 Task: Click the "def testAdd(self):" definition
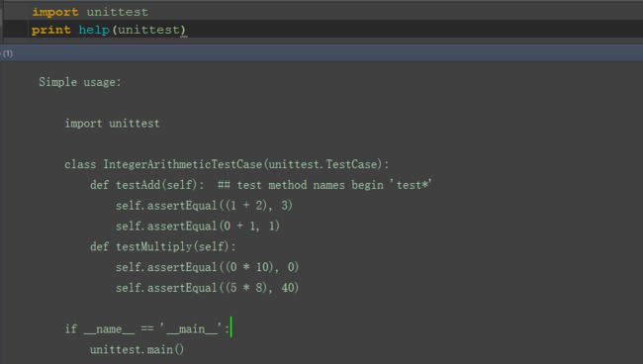147,185
